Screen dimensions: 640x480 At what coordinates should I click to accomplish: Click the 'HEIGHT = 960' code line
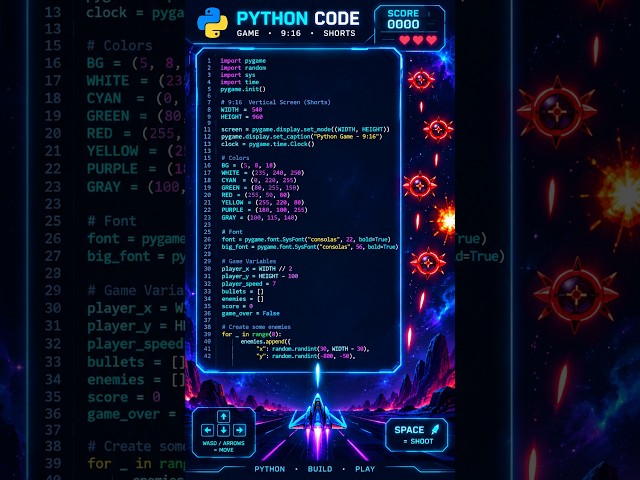242,117
